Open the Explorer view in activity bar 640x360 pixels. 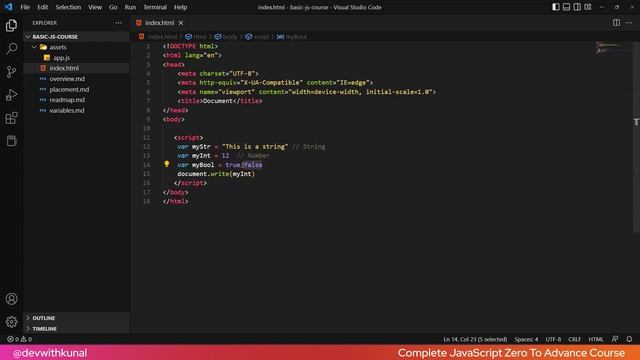[x=11, y=25]
